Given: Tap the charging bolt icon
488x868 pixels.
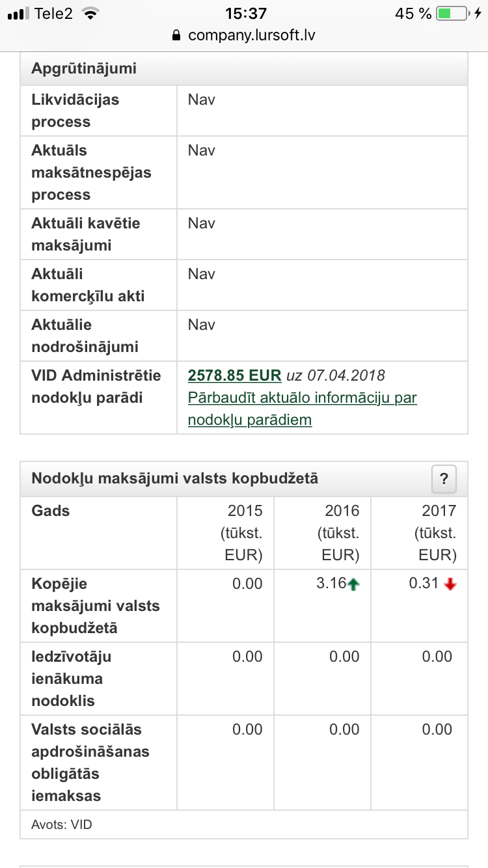Looking at the screenshot, I should pos(479,13).
